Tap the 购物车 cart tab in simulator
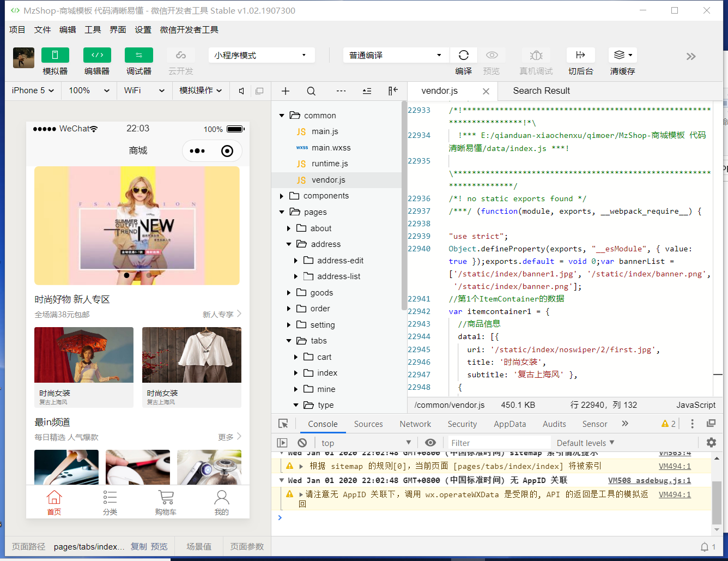728x561 pixels. click(166, 502)
